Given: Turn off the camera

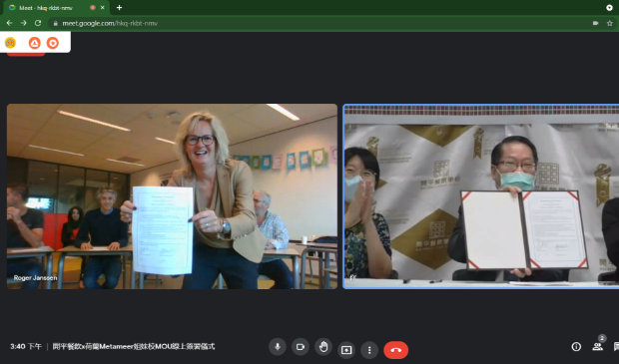Looking at the screenshot, I should point(301,347).
